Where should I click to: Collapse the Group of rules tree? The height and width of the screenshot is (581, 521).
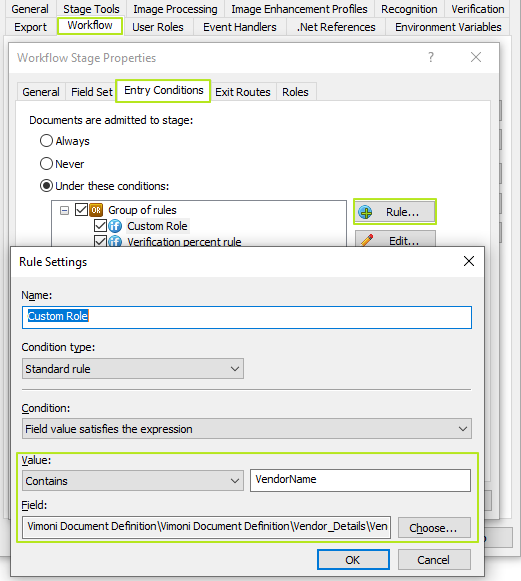tap(64, 210)
